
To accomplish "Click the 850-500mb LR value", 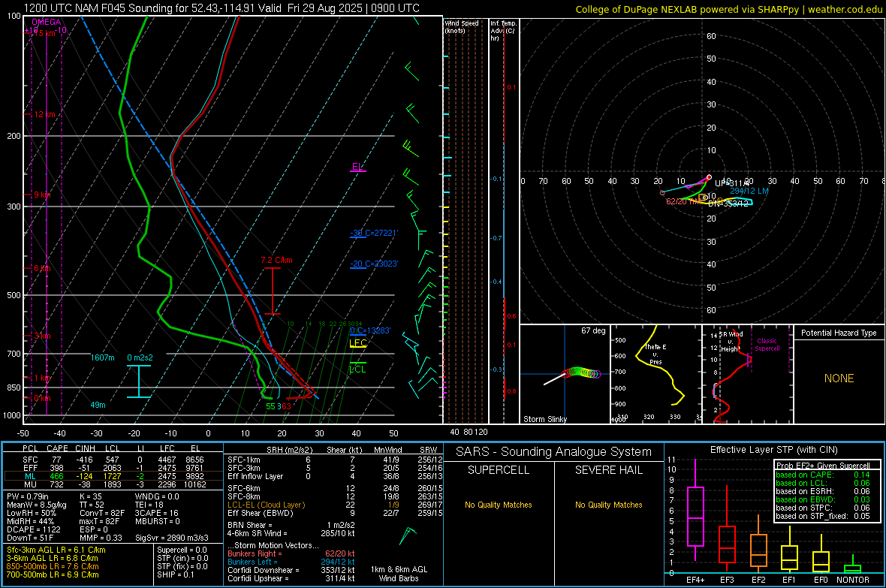I will tap(53, 566).
